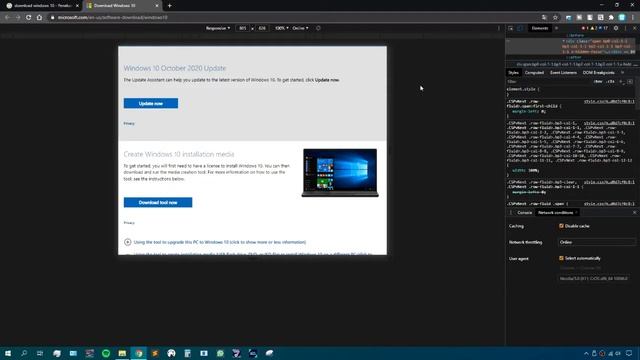Image resolution: width=640 pixels, height=360 pixels.
Task: Expand the more DevTools panels chevron beside Elements
Action: tap(556, 28)
